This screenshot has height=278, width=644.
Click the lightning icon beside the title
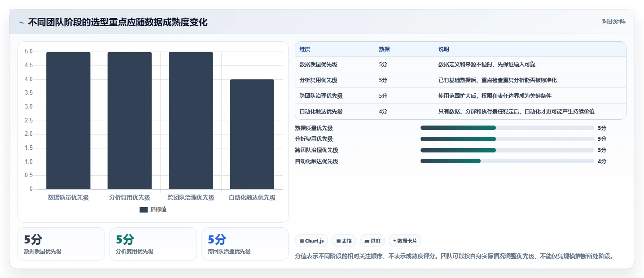point(21,22)
